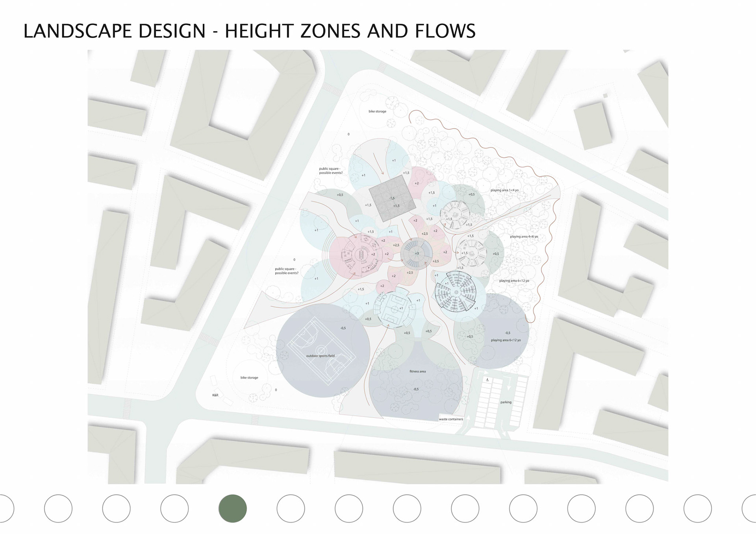This screenshot has width=756, height=534.
Task: Click the partially visible circle at far right edge
Action: tap(749, 508)
